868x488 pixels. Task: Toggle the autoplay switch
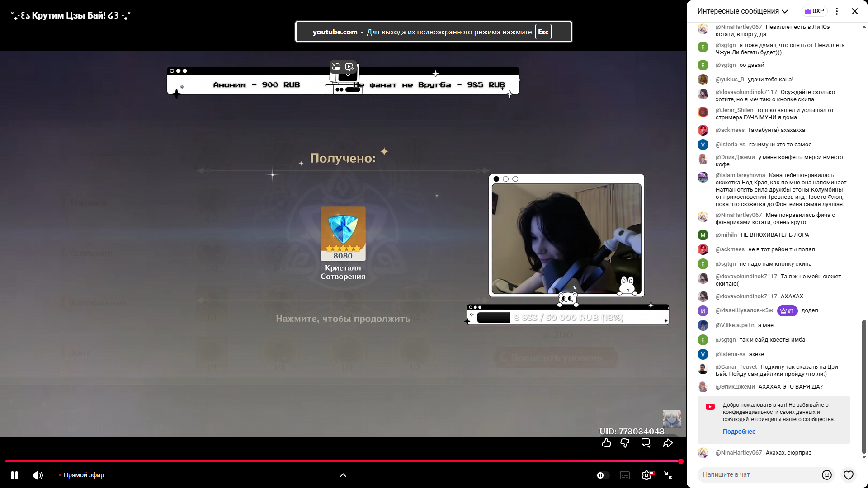603,475
